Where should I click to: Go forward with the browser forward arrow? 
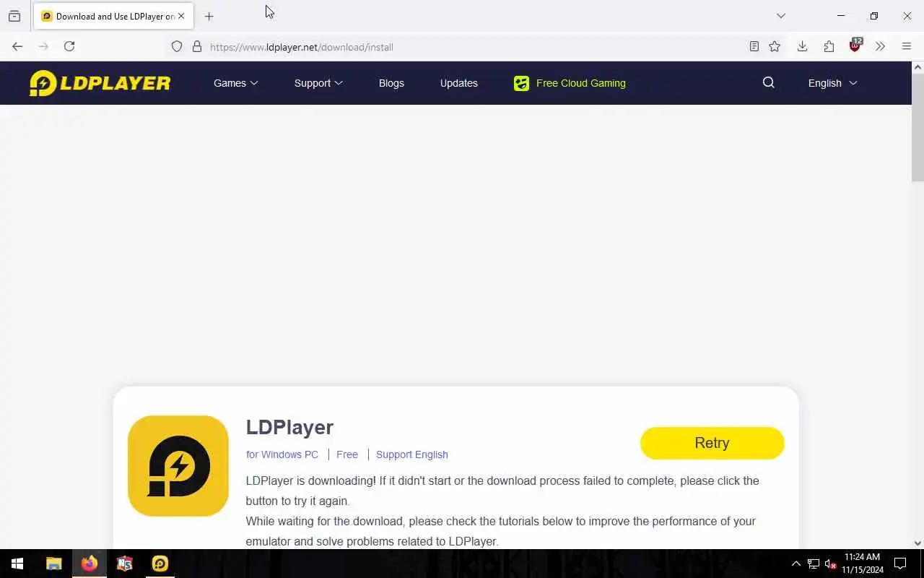coord(43,46)
